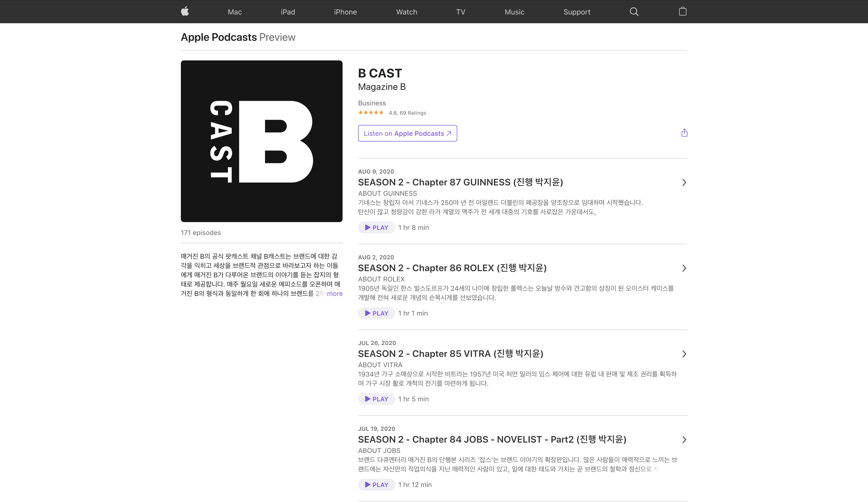
Task: Go to the Support menu item
Action: coord(577,12)
